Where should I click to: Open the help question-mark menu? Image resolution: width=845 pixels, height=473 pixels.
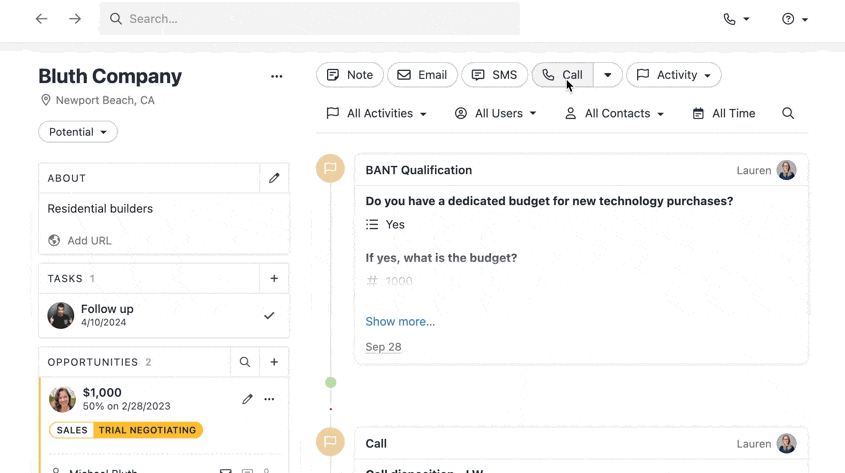(795, 19)
